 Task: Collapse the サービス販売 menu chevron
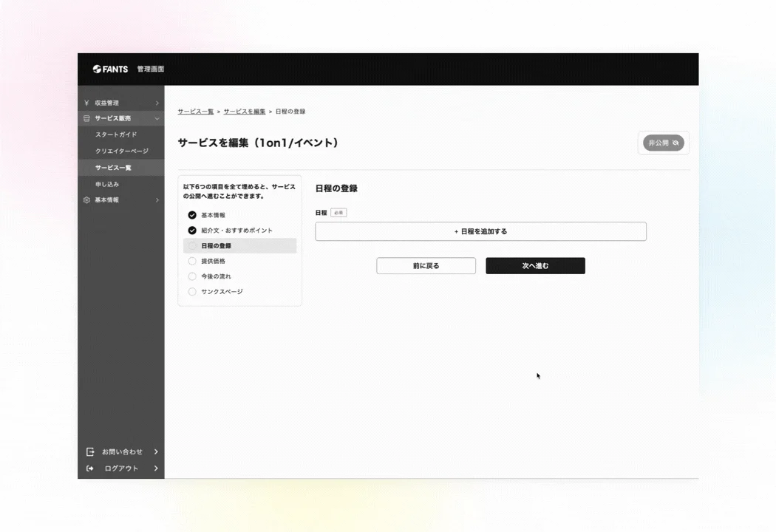pos(156,118)
